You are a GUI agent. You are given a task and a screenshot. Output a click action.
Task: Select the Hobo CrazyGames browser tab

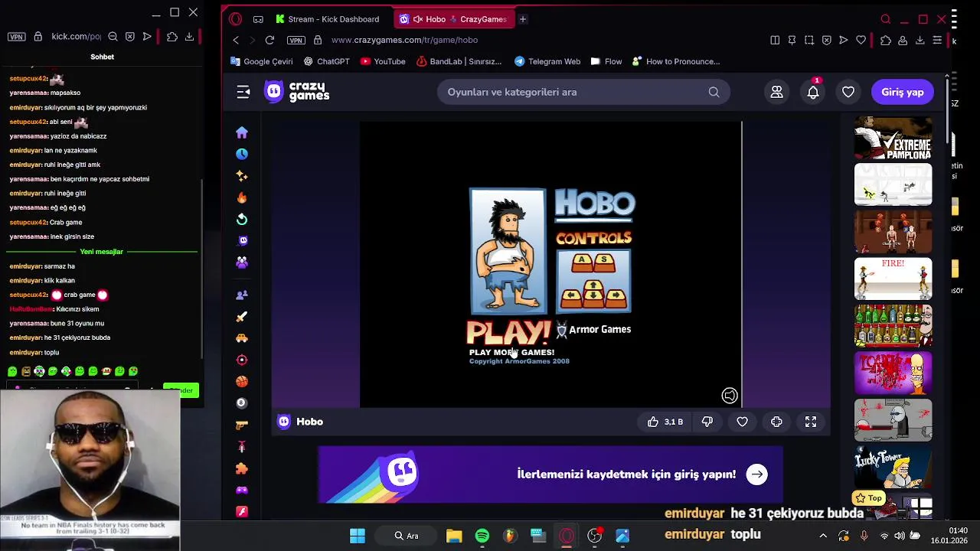453,19
